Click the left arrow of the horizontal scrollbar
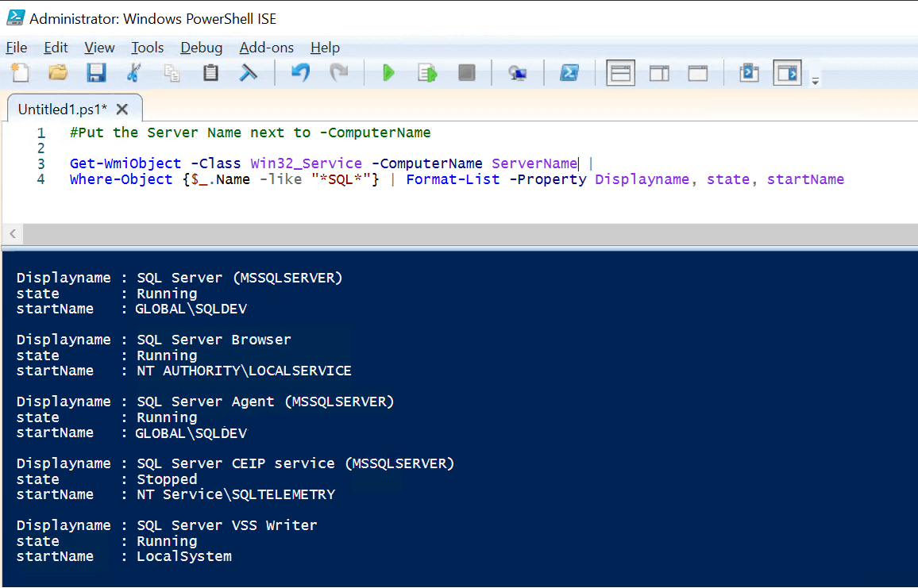The height and width of the screenshot is (588, 918). pyautogui.click(x=12, y=233)
